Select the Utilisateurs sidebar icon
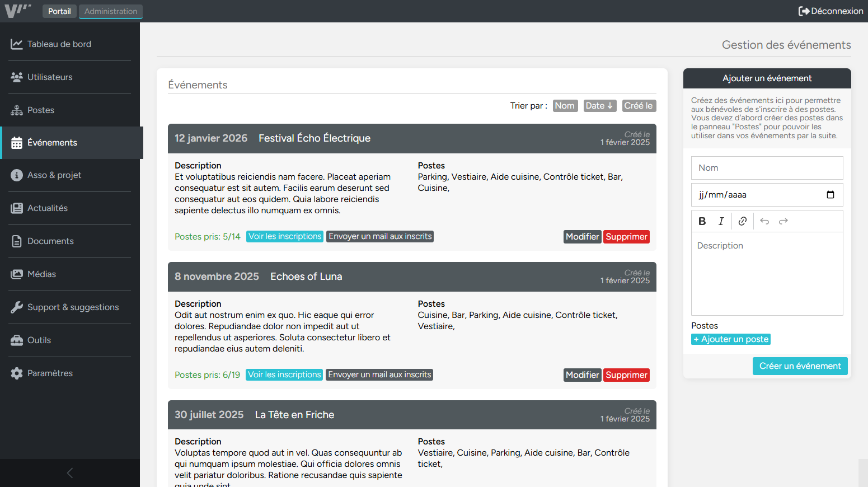The width and height of the screenshot is (868, 487). (x=16, y=77)
